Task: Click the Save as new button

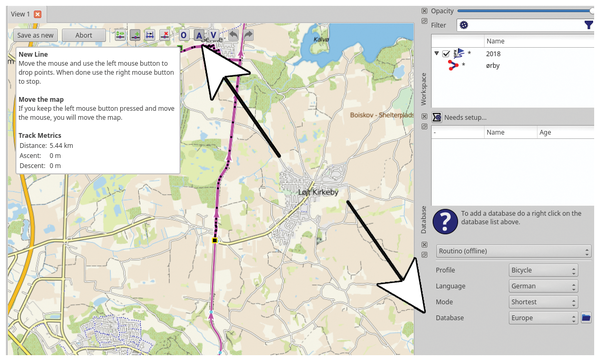Action: (36, 35)
